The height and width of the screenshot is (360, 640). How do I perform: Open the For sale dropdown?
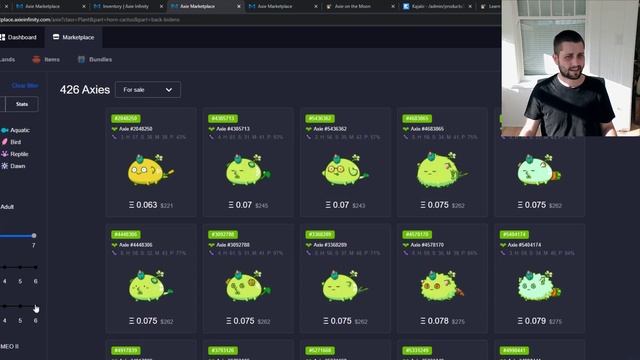point(148,89)
